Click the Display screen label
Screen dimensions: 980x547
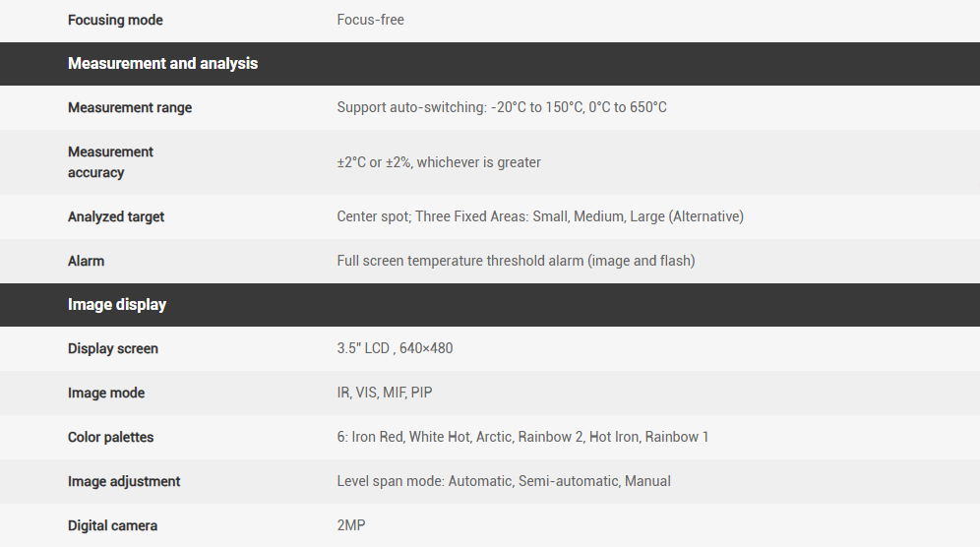pyautogui.click(x=112, y=348)
